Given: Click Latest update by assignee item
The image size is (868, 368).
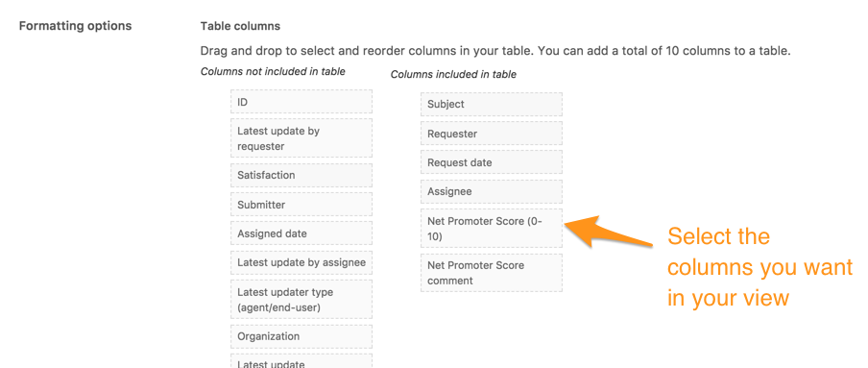Looking at the screenshot, I should click(301, 262).
